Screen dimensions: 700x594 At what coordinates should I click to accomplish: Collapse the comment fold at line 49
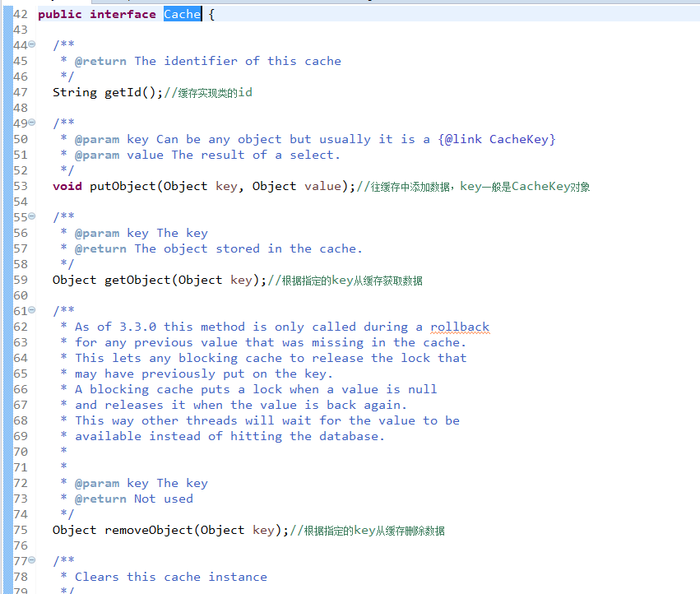pyautogui.click(x=32, y=123)
